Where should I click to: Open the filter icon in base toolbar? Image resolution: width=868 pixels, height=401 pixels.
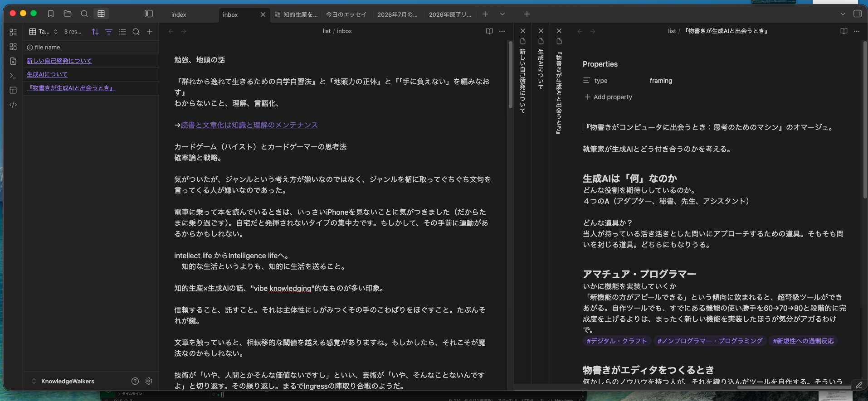109,32
